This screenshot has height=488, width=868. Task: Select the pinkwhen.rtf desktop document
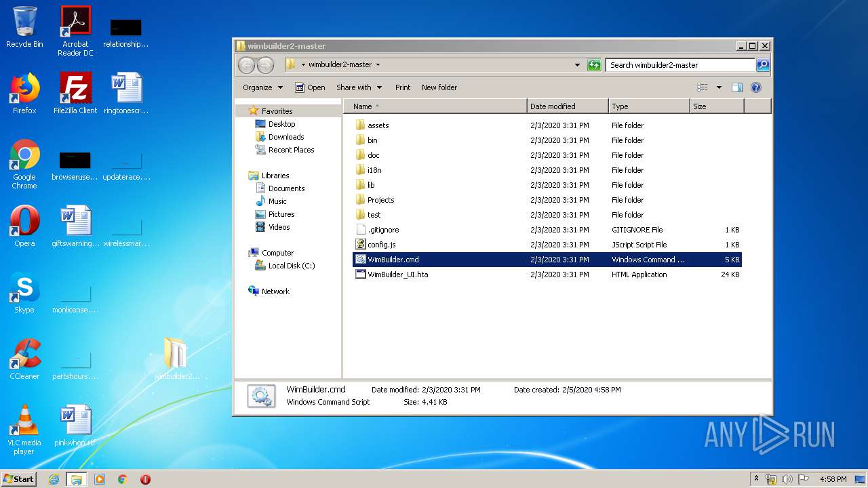[75, 425]
